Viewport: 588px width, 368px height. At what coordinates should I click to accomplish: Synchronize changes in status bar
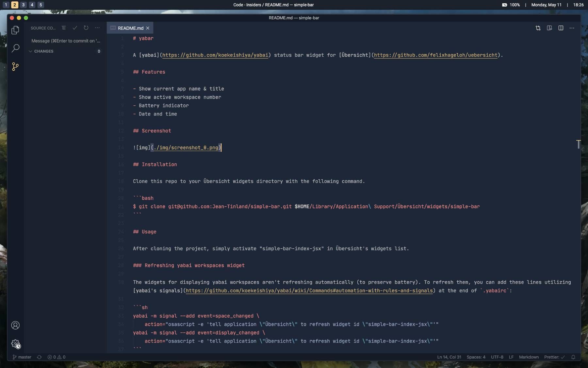coord(39,357)
